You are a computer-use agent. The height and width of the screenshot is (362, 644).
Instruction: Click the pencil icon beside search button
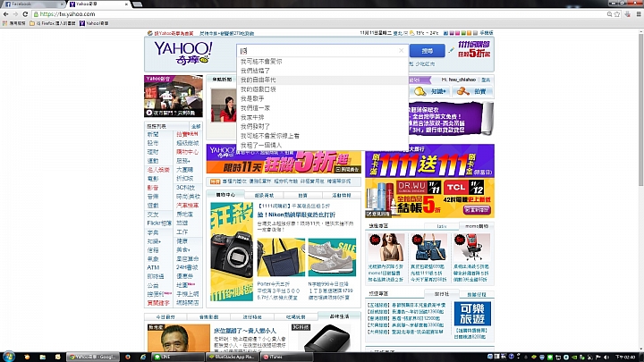451,50
